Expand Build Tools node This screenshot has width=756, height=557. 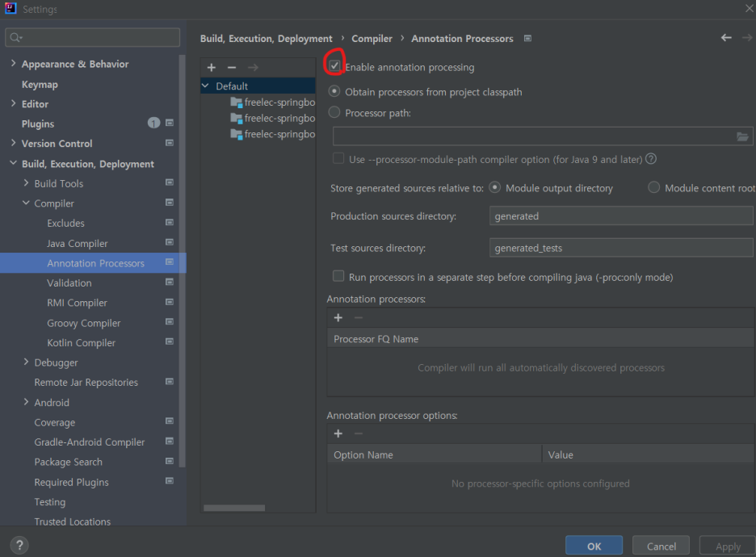coord(26,182)
